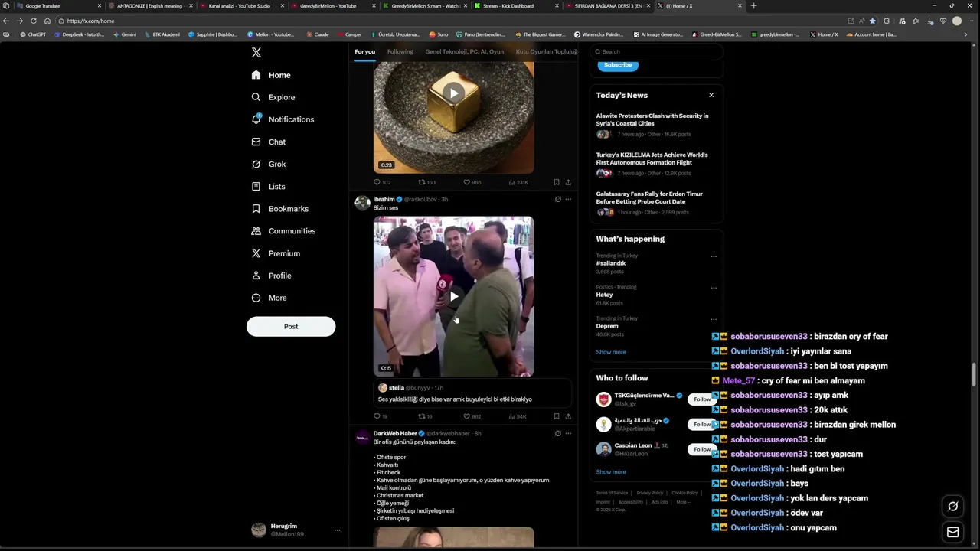Open Grok in the sidebar
The image size is (980, 551).
(269, 164)
